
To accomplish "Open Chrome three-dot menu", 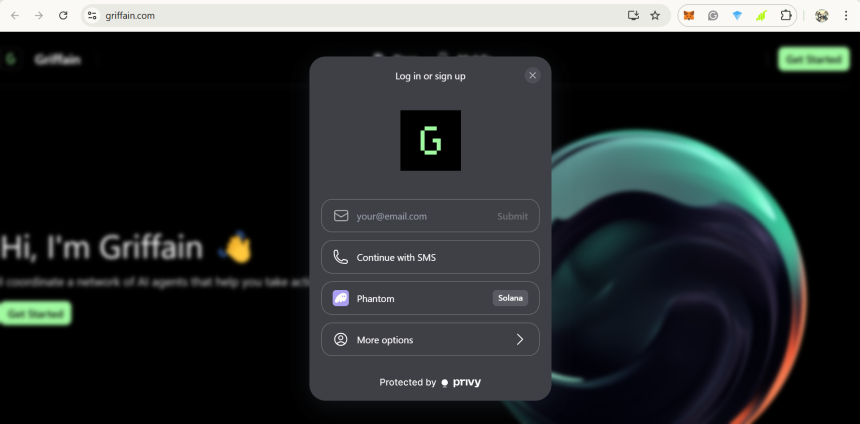I will tap(846, 15).
